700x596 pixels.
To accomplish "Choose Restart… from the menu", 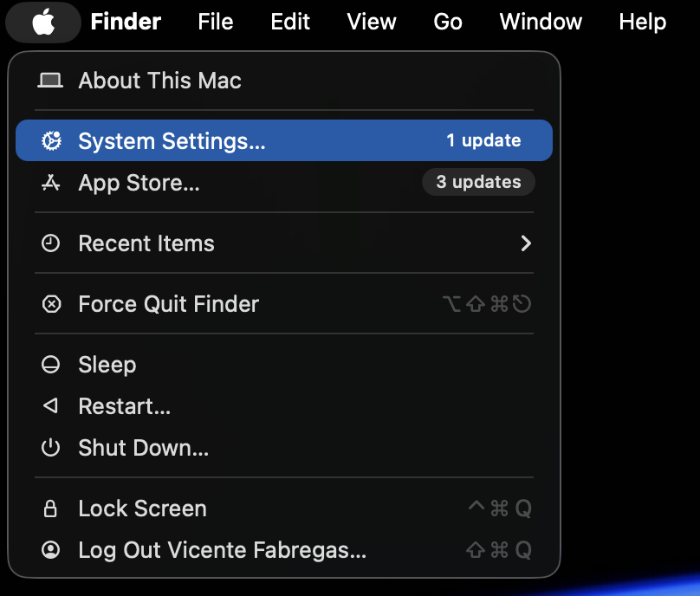I will [x=284, y=406].
